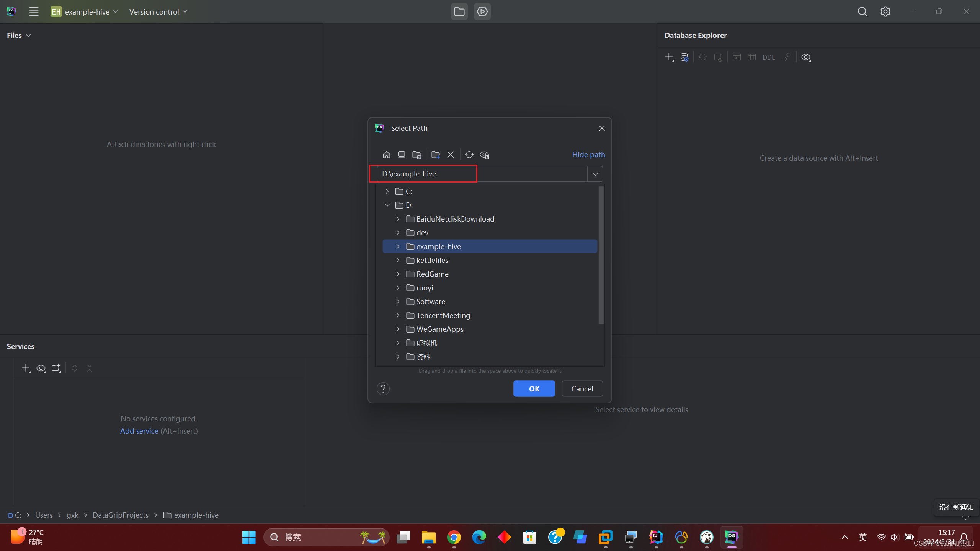Open data source properties icon in Database Explorer

pyautogui.click(x=684, y=57)
